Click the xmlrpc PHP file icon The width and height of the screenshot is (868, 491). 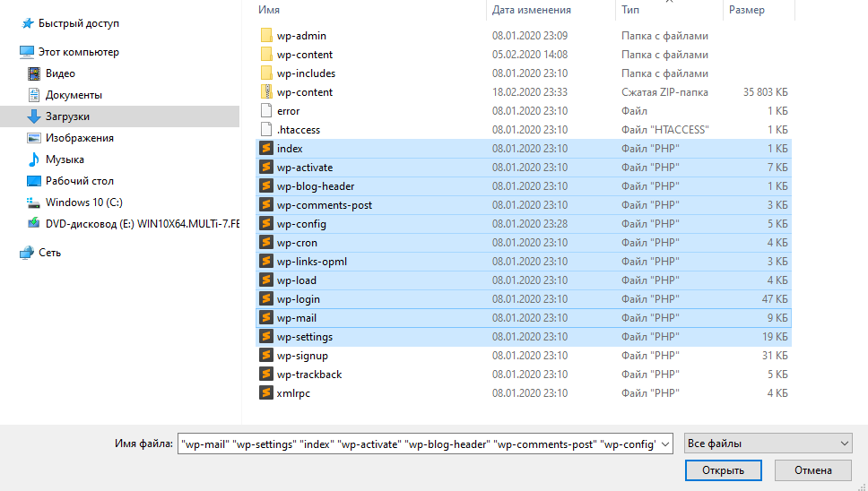click(x=266, y=393)
